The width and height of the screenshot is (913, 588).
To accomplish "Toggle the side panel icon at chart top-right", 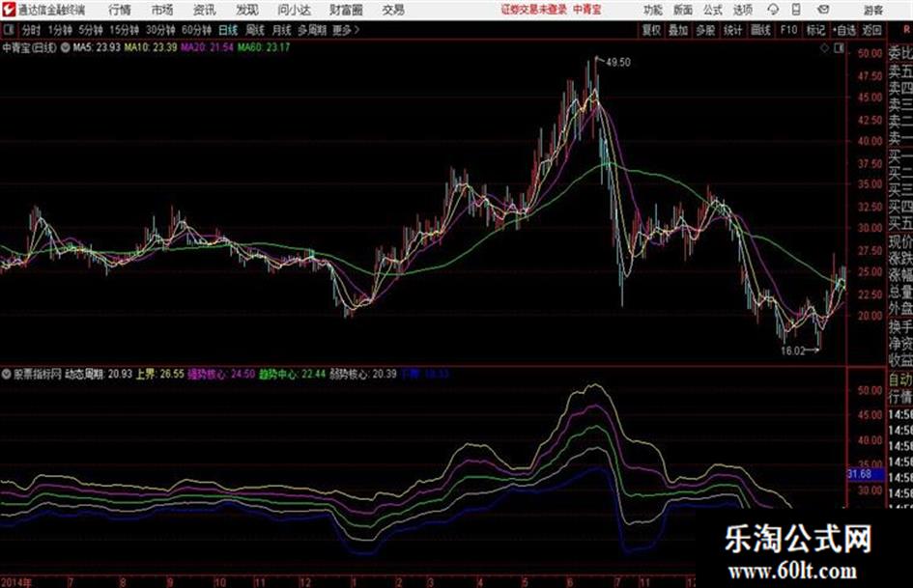I will [839, 48].
